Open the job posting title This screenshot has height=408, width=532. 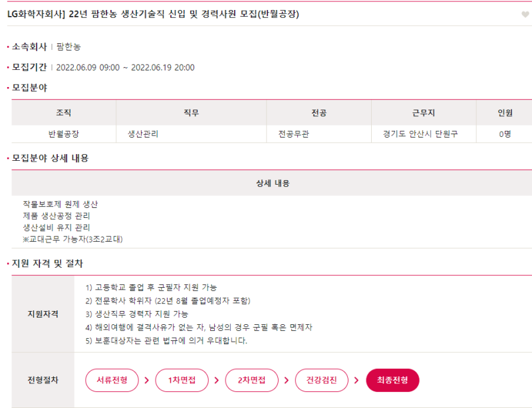pos(153,14)
